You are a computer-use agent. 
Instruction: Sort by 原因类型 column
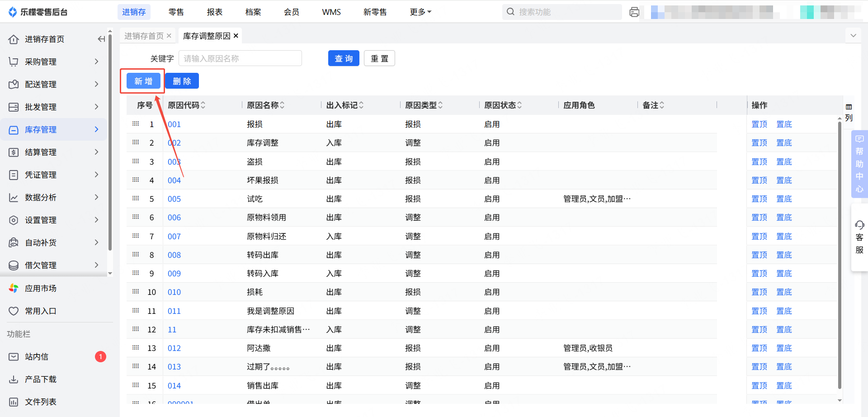[440, 105]
